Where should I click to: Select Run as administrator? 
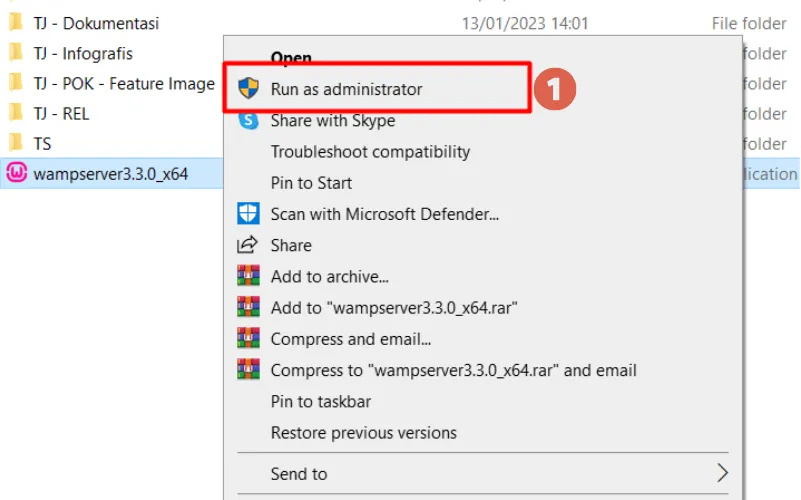[x=346, y=89]
